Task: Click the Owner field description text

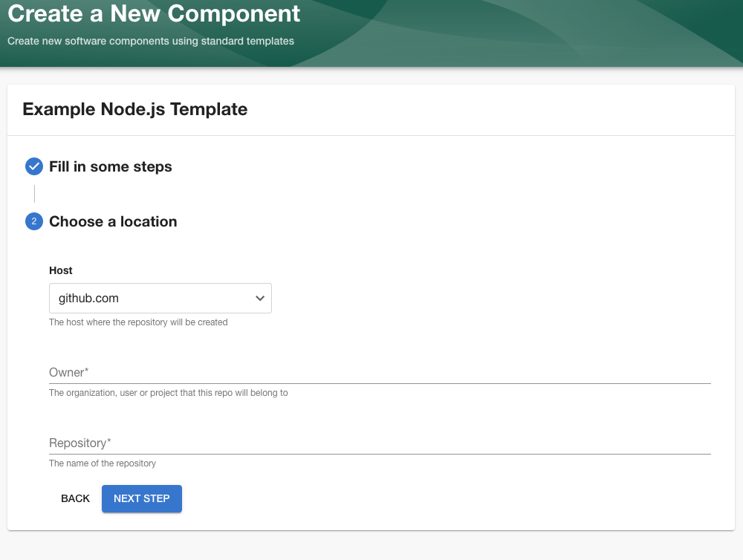Action: 169,393
